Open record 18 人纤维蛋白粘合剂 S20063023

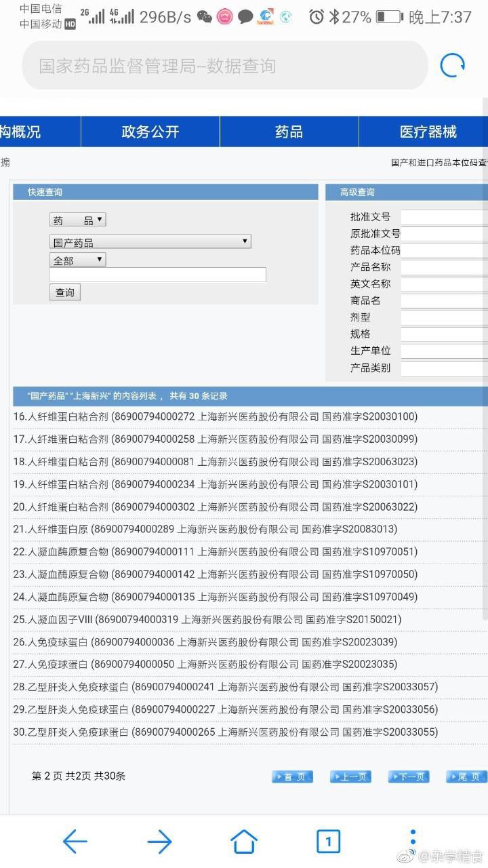[x=216, y=462]
